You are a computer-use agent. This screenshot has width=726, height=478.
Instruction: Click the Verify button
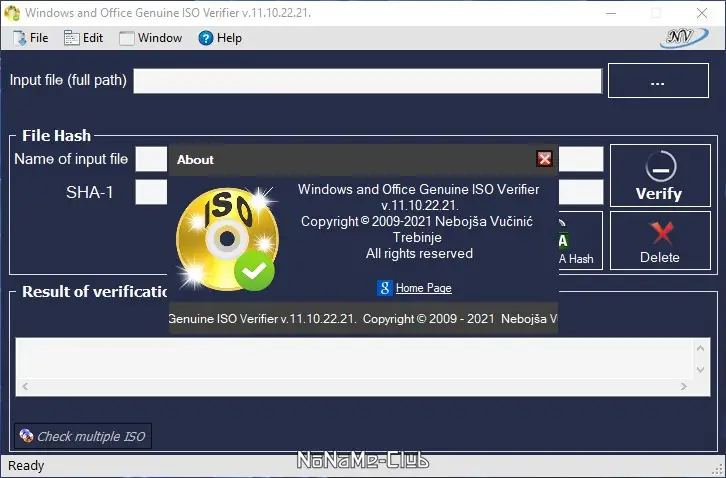pyautogui.click(x=660, y=176)
